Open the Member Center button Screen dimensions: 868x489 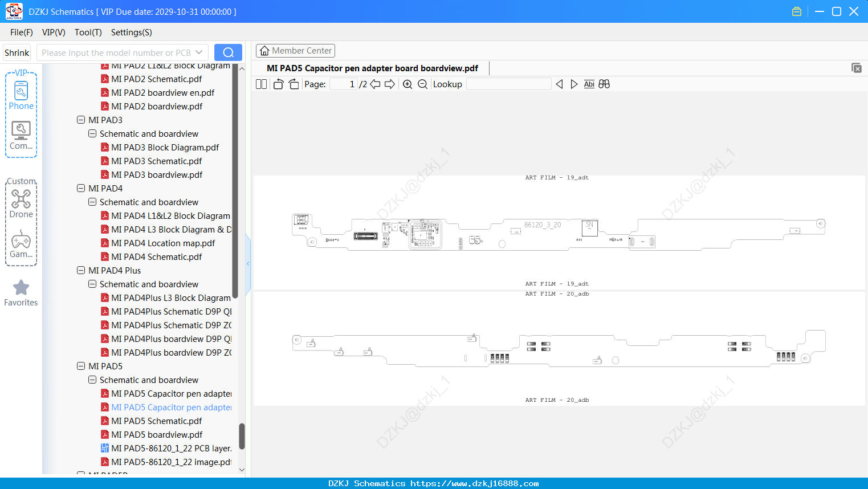point(295,51)
